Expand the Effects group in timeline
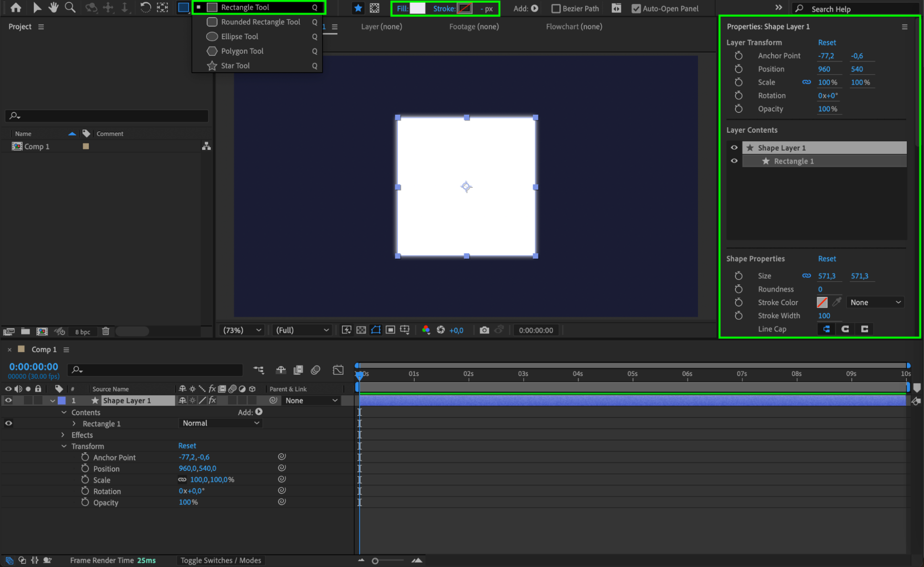924x567 pixels. [x=63, y=435]
